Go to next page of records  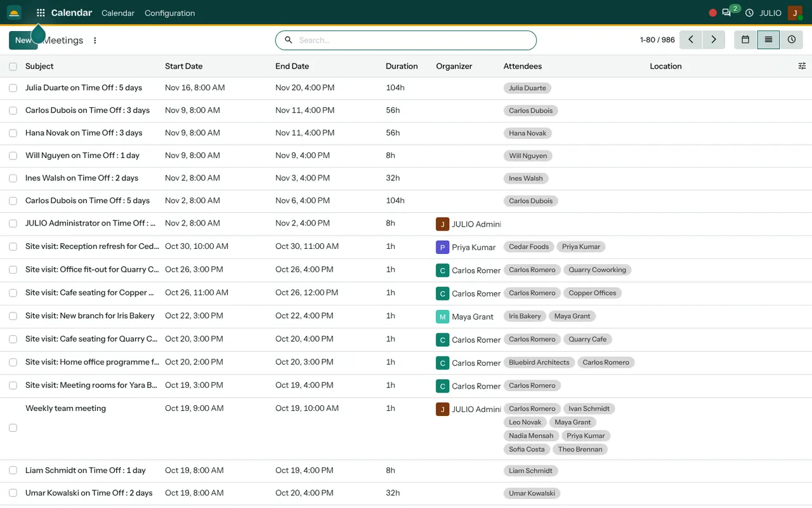click(714, 39)
